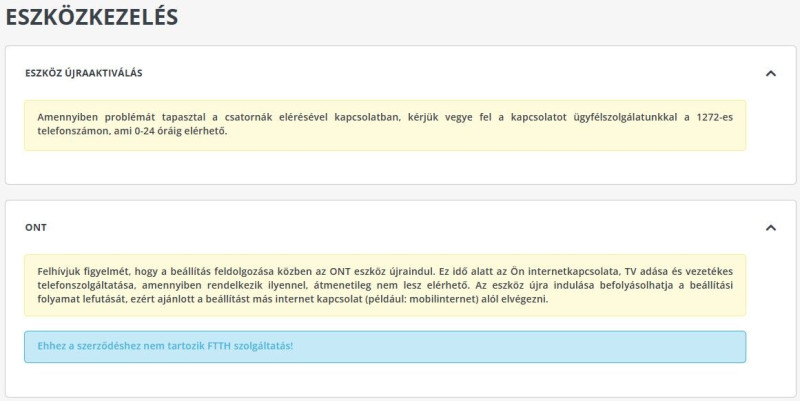
Task: Select the yellow ONT restart warning box
Action: tap(385, 285)
